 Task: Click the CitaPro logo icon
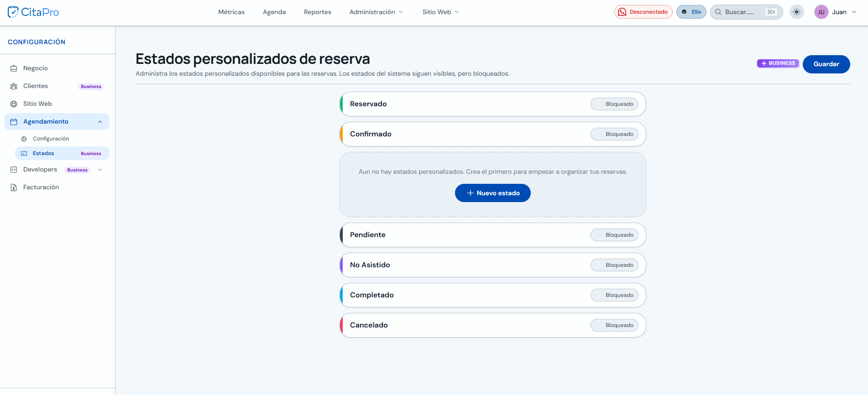pos(13,12)
